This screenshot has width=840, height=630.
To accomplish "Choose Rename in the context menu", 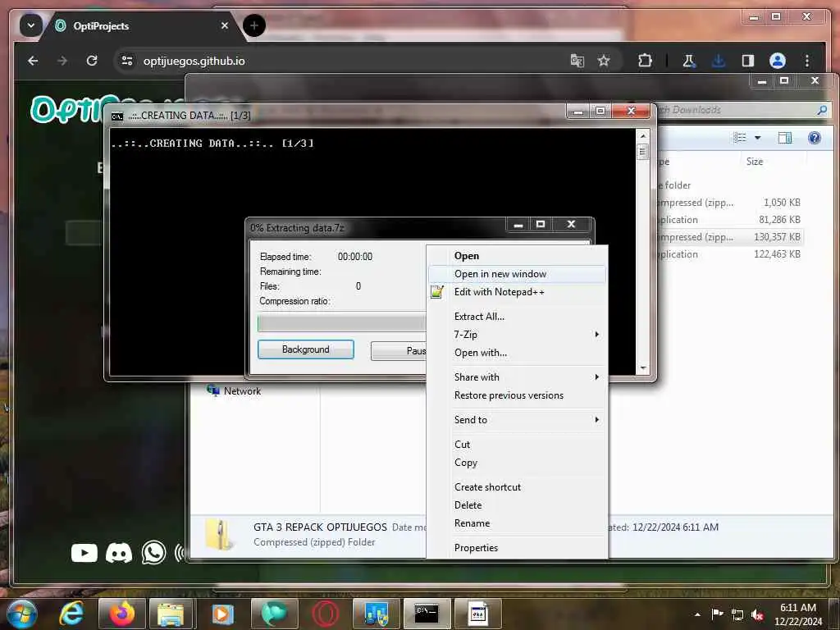I will click(517, 523).
